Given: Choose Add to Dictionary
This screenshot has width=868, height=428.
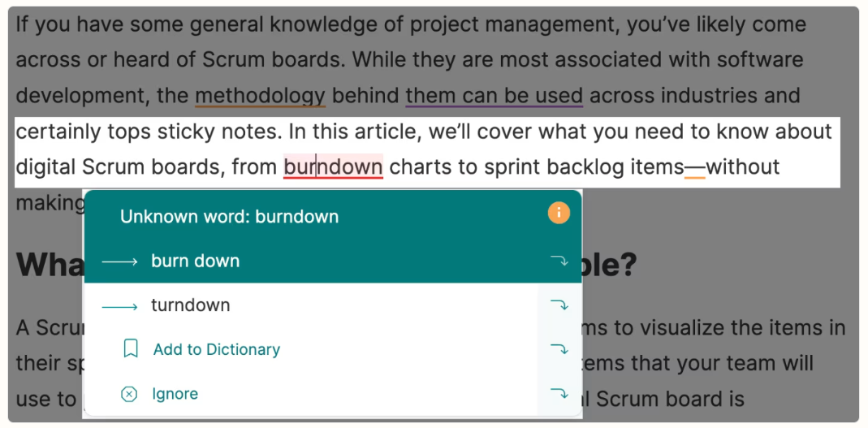Looking at the screenshot, I should (217, 349).
